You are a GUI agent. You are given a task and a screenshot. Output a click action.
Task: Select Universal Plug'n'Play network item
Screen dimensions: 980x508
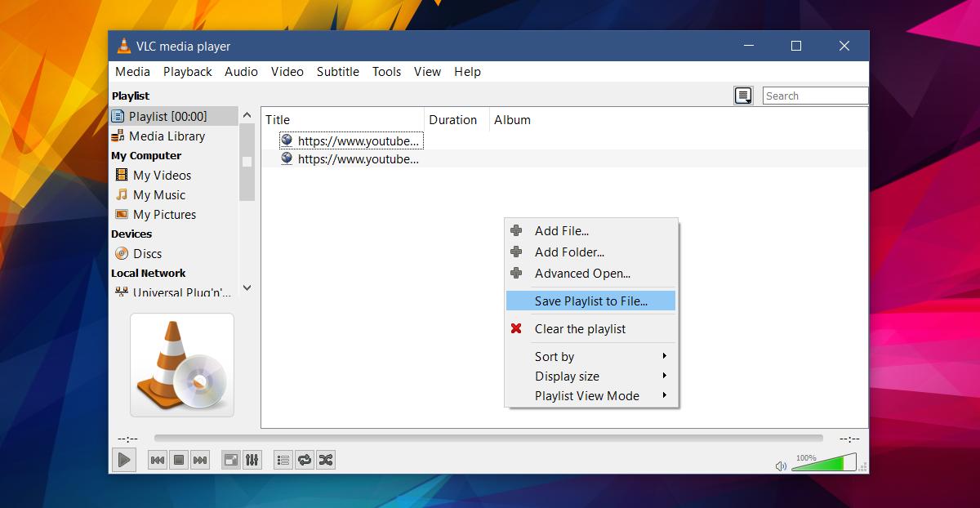click(x=174, y=292)
